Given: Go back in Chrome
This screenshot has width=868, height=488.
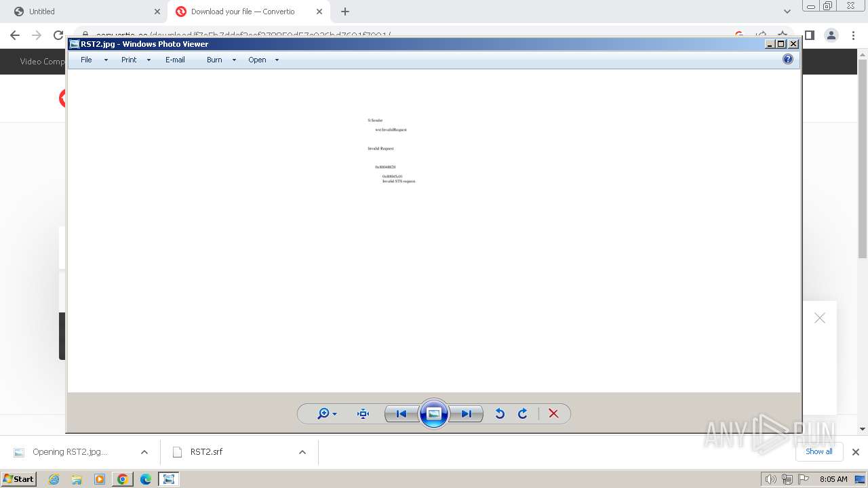Looking at the screenshot, I should coord(15,35).
